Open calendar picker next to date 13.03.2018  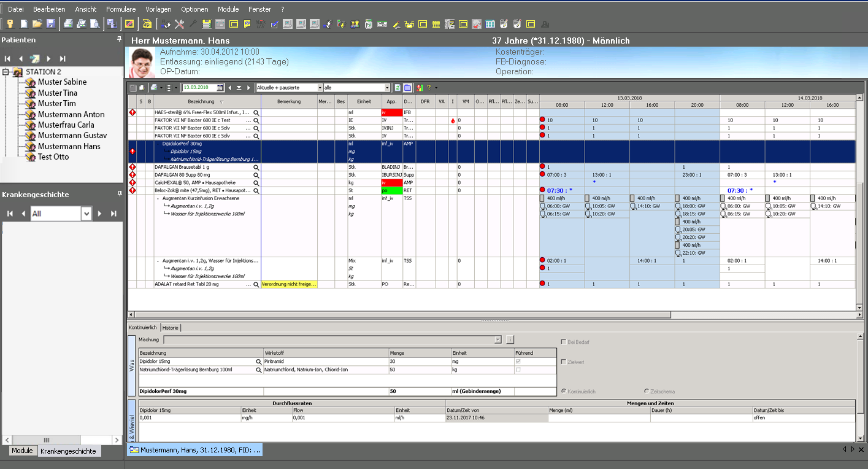[220, 88]
